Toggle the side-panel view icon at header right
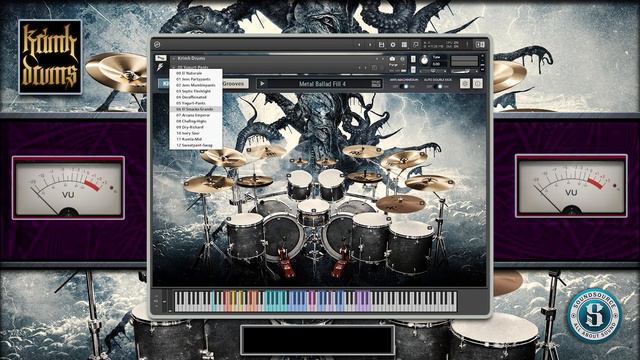Screen dimensions: 640x360 pyautogui.click(x=480, y=44)
